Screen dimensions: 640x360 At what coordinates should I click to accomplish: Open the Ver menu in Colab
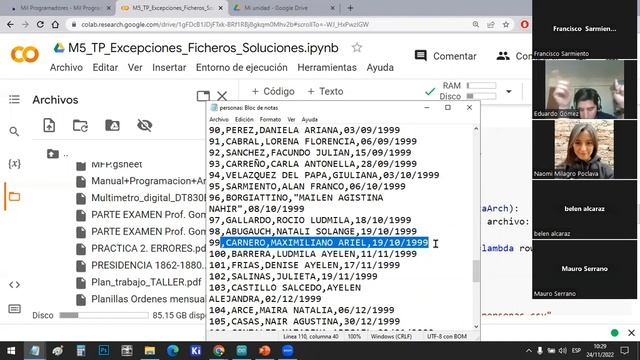pos(135,67)
